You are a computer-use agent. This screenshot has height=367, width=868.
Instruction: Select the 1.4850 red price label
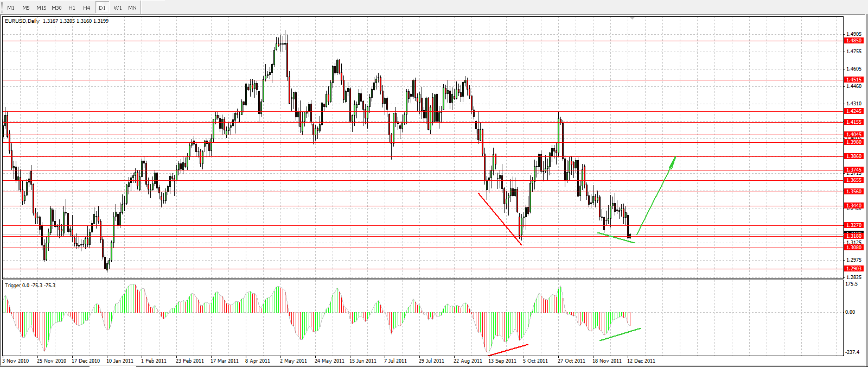pos(854,41)
